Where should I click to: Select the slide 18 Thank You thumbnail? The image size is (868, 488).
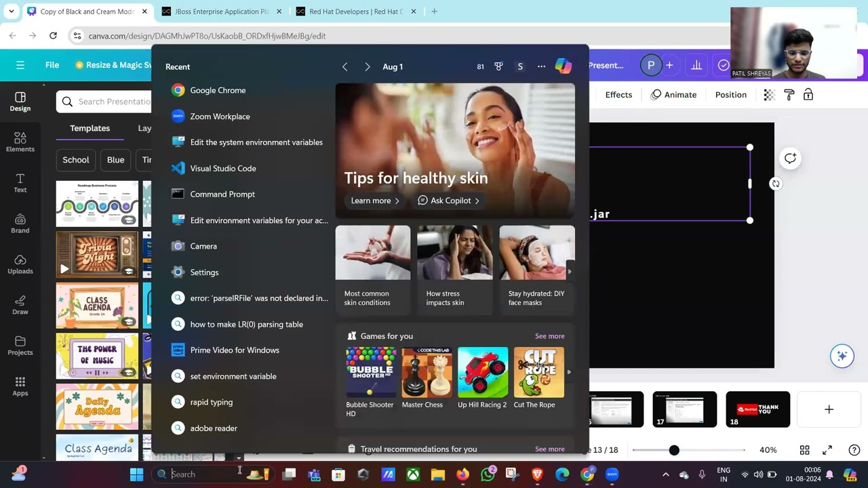click(758, 409)
